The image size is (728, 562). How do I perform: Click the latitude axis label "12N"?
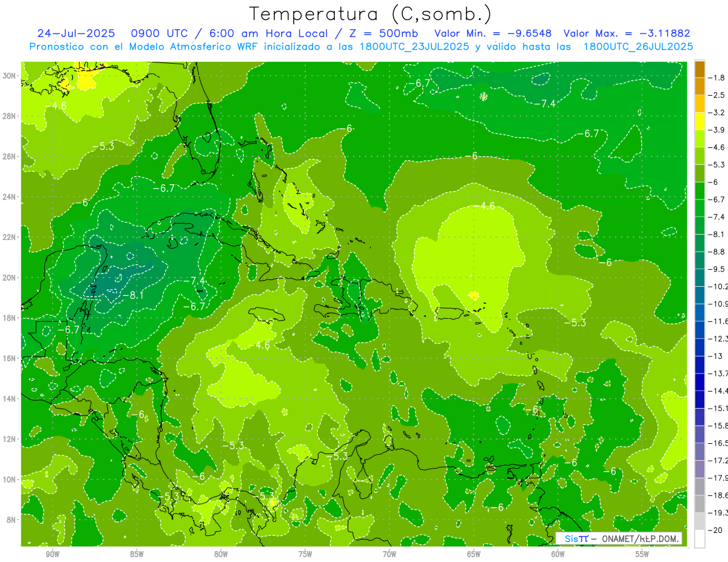pos(9,439)
